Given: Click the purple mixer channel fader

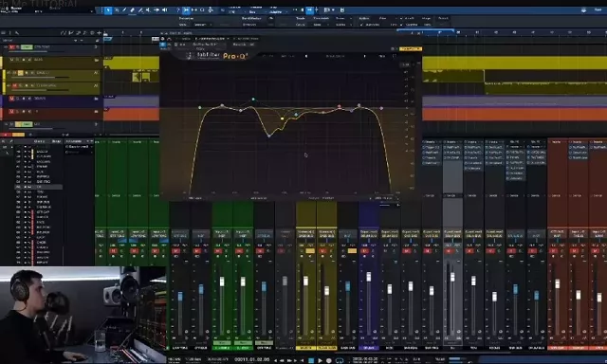Looking at the screenshot, I should pos(369,277).
